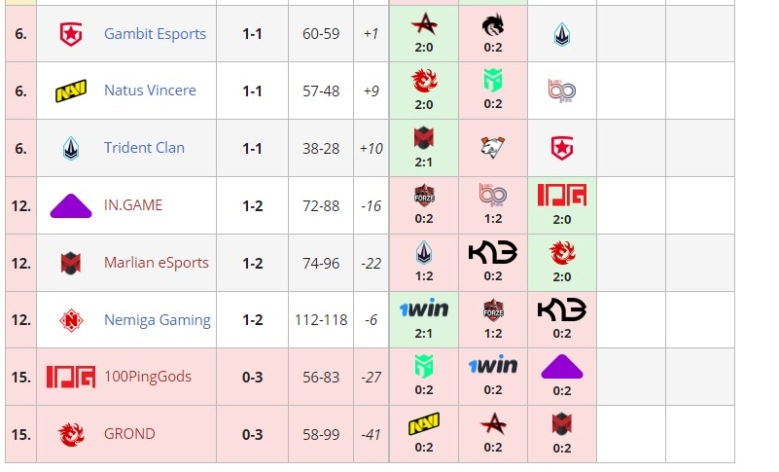Image resolution: width=779 pixels, height=472 pixels.
Task: Click 1win opponent logo in Nemiga Gaming row
Action: tap(424, 309)
